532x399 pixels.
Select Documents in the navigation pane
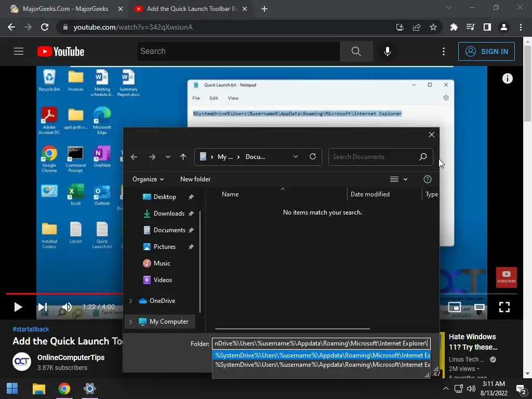coord(169,230)
